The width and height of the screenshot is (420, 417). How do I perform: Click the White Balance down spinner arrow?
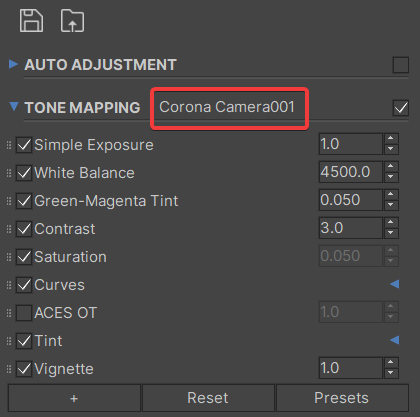(x=391, y=177)
